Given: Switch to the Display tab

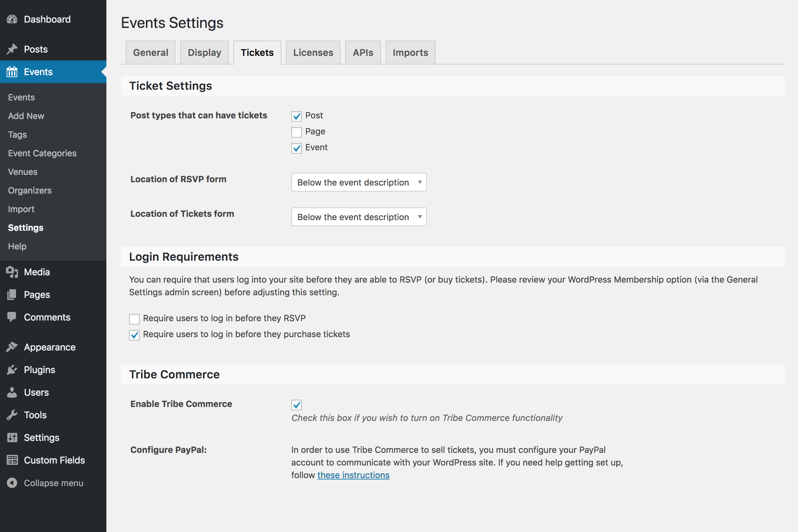Looking at the screenshot, I should [x=204, y=53].
